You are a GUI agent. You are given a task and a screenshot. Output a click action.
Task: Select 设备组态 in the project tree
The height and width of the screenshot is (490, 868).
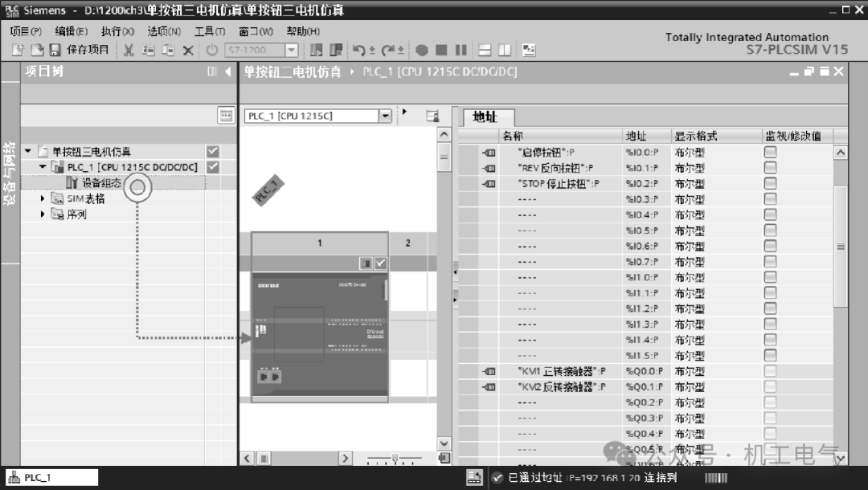[101, 182]
